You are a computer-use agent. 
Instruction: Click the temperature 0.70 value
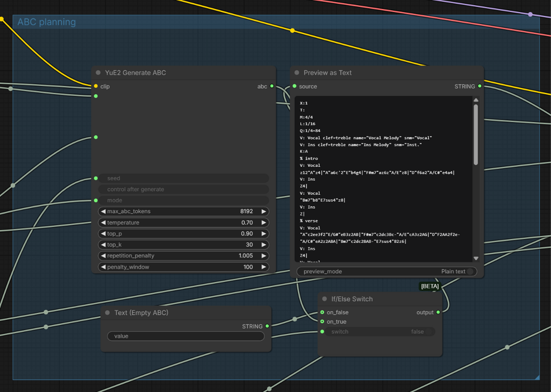[x=247, y=223]
